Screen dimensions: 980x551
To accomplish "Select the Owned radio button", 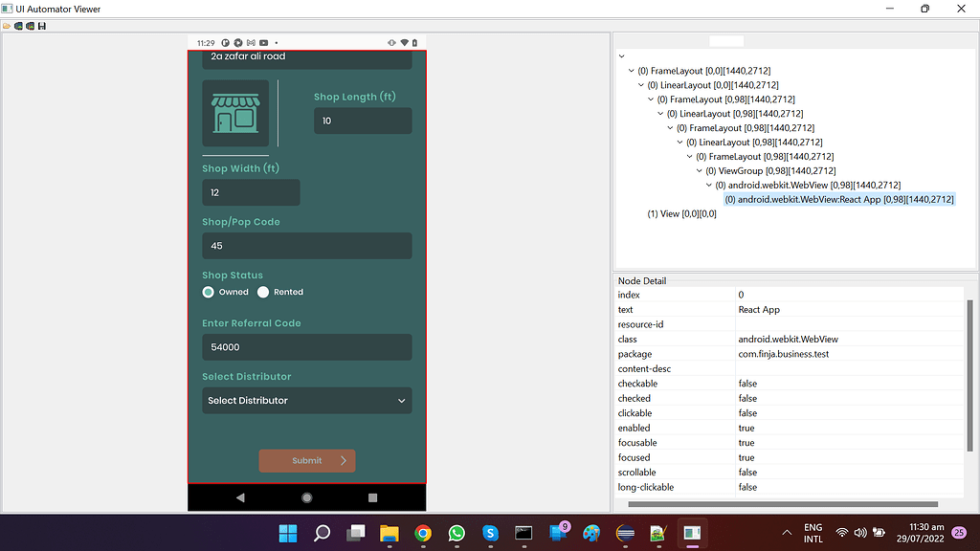I will pos(210,292).
